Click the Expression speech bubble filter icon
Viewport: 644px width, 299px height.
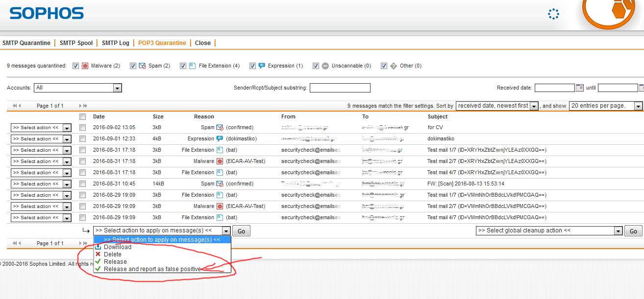click(262, 66)
